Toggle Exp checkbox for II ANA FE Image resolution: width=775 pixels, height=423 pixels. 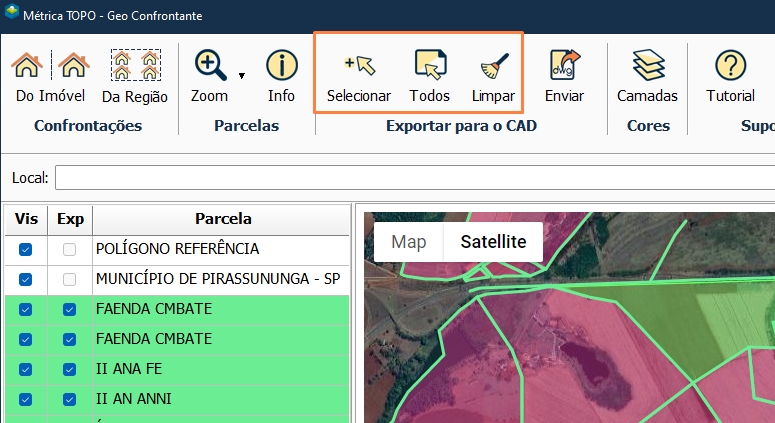pyautogui.click(x=69, y=369)
